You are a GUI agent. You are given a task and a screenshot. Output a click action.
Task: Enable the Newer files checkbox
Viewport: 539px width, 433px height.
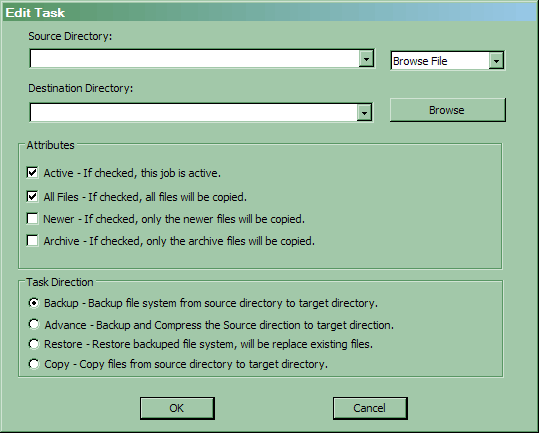coord(32,219)
